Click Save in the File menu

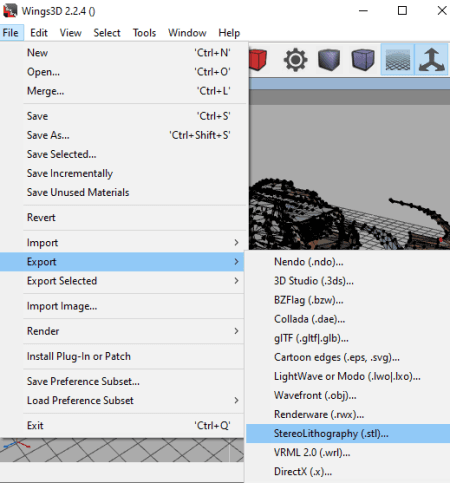coord(123,116)
